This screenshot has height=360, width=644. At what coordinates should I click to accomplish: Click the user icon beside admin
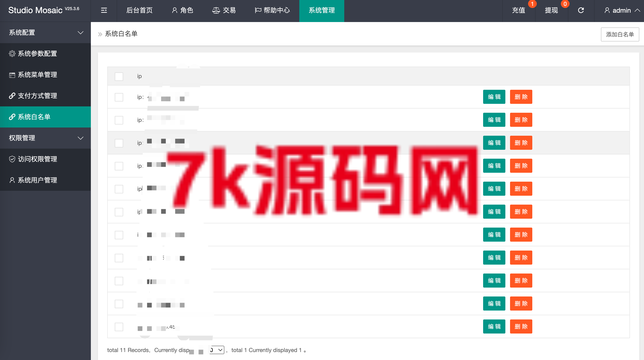click(x=607, y=10)
